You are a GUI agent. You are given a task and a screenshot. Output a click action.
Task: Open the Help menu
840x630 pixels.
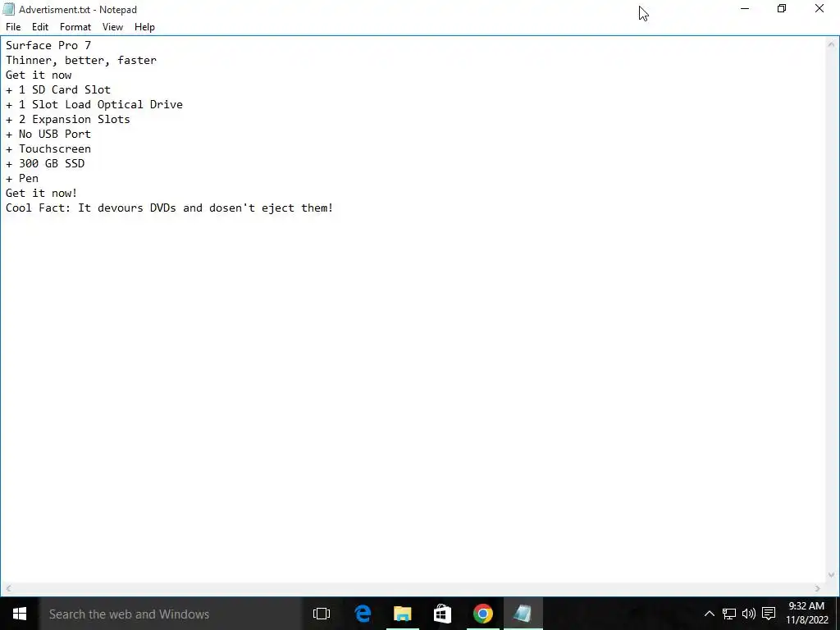click(x=144, y=27)
